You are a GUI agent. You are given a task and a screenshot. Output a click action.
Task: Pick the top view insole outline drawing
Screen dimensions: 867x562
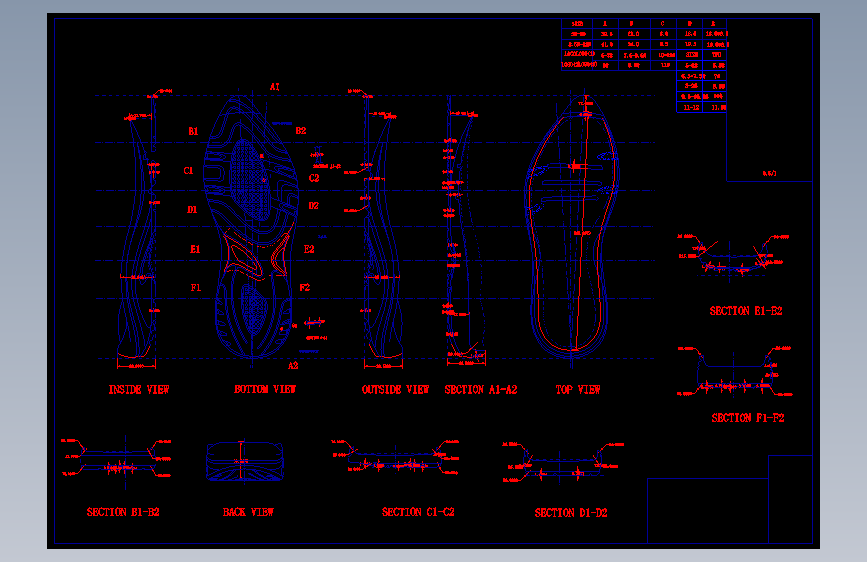(572, 227)
